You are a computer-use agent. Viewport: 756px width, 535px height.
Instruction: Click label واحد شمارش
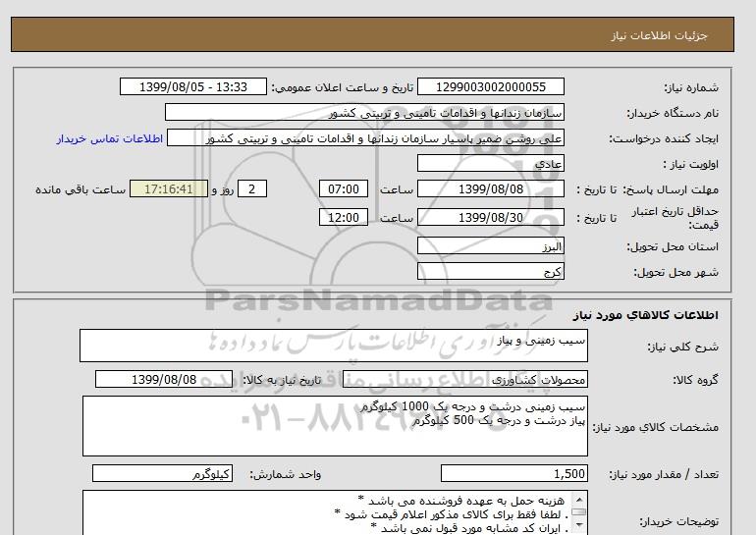(x=285, y=475)
